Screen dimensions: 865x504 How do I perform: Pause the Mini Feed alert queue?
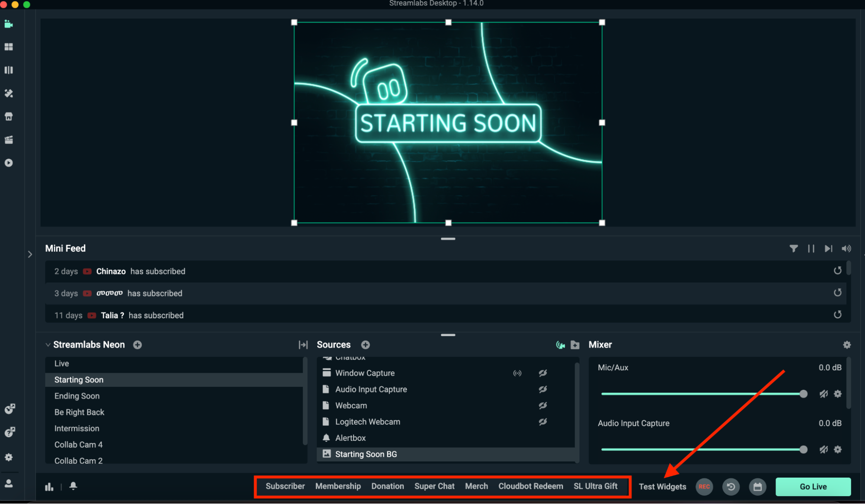[x=811, y=248]
